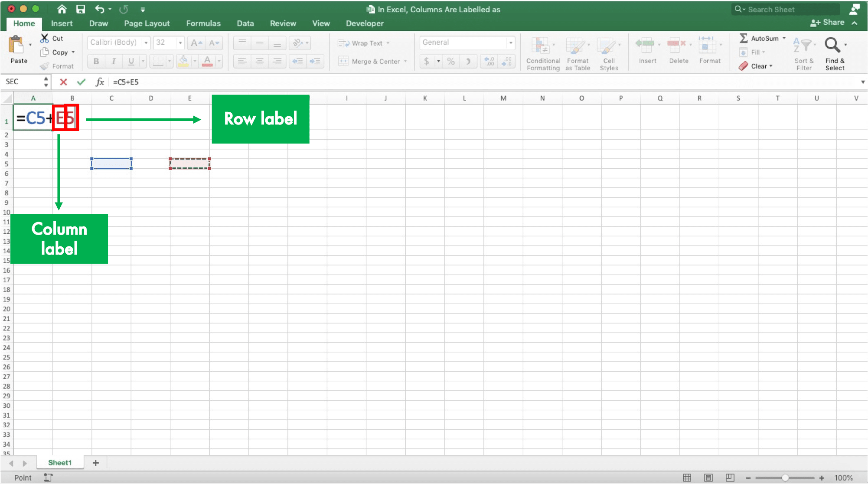
Task: Open the Developer ribbon tab
Action: [365, 23]
